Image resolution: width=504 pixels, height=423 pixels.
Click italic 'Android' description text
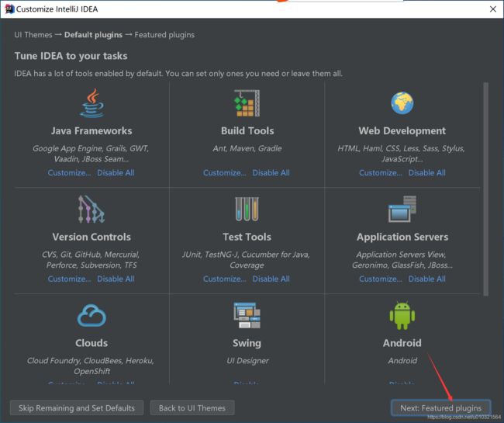click(x=402, y=361)
